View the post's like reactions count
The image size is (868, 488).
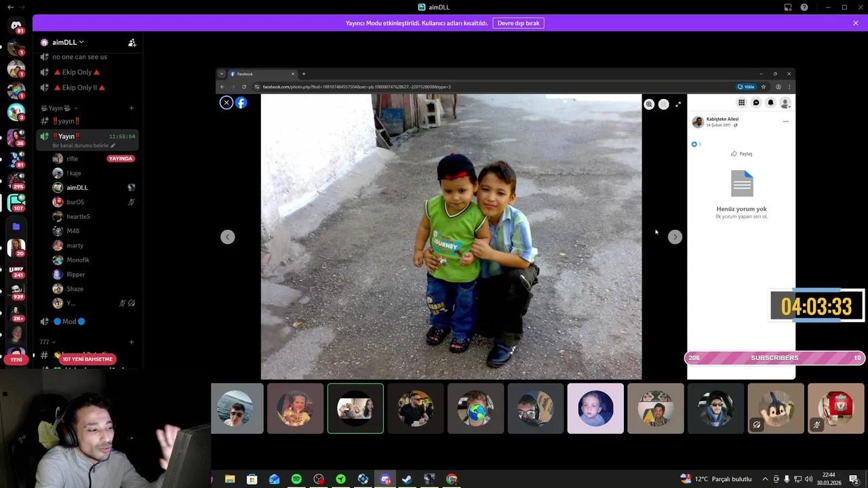[696, 144]
